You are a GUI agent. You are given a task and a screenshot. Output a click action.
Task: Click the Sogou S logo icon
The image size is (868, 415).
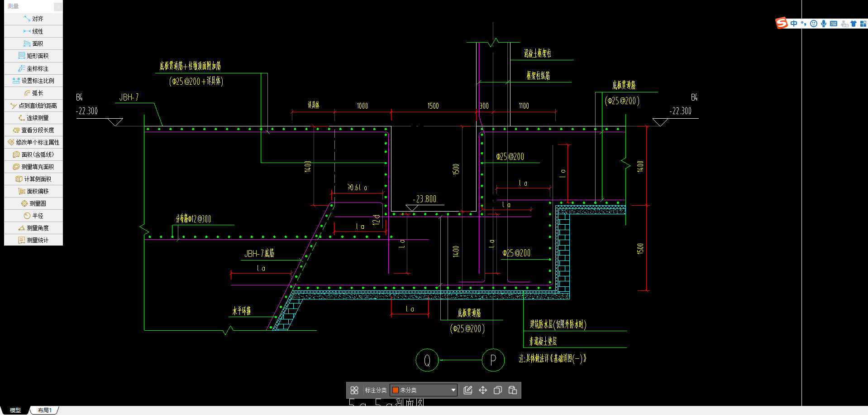click(x=782, y=23)
